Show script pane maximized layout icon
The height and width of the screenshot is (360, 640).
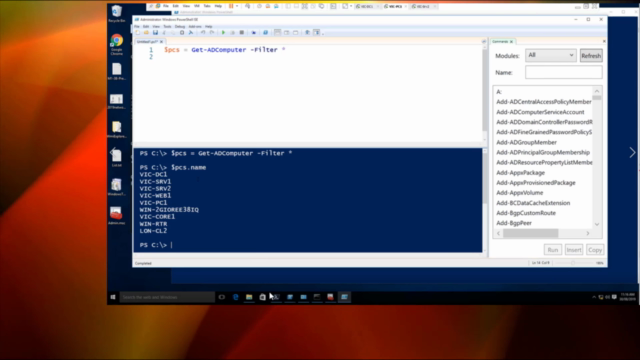pyautogui.click(x=296, y=33)
